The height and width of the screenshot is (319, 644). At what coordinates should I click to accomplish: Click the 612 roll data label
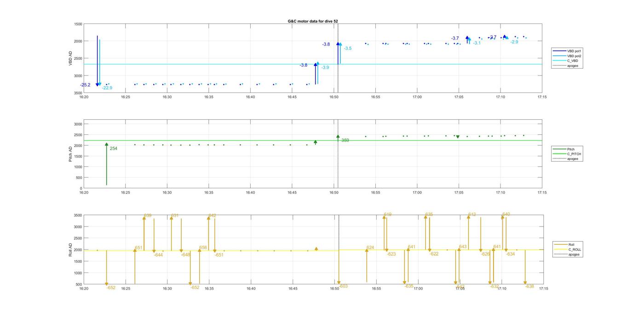472,215
